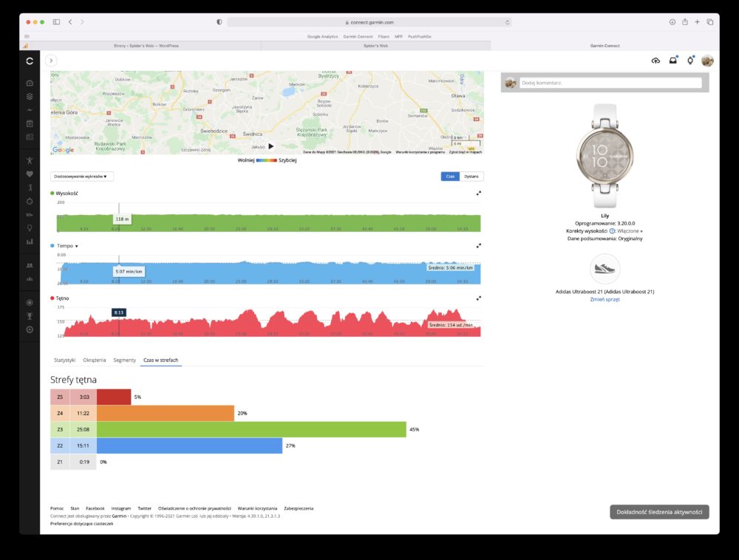Open the user profile avatar in header
The width and height of the screenshot is (739, 560).
coord(707,61)
